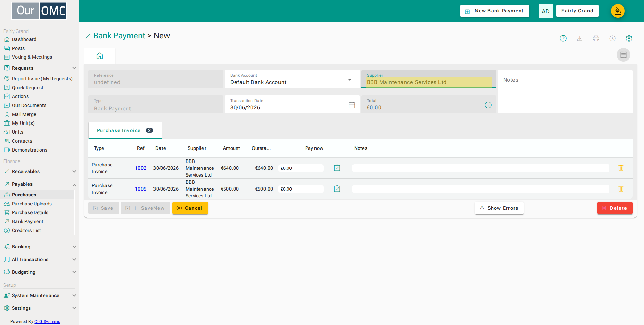Open invoice reference link 1005
The image size is (644, 325).
[140, 189]
